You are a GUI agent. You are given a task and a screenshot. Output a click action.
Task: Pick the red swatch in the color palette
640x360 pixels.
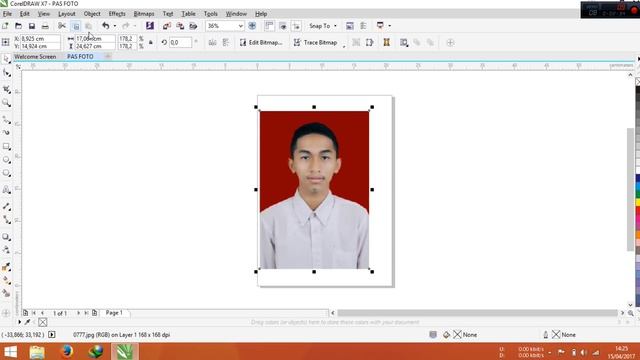(637, 211)
